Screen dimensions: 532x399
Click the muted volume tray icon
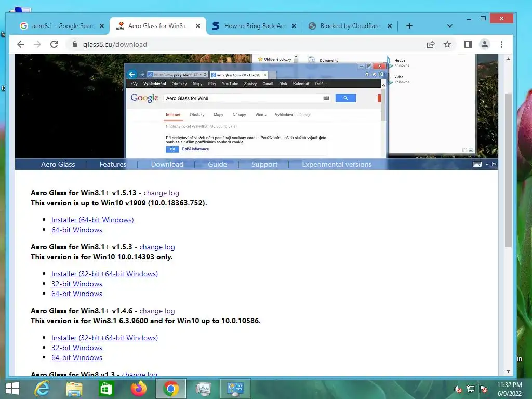click(x=458, y=389)
